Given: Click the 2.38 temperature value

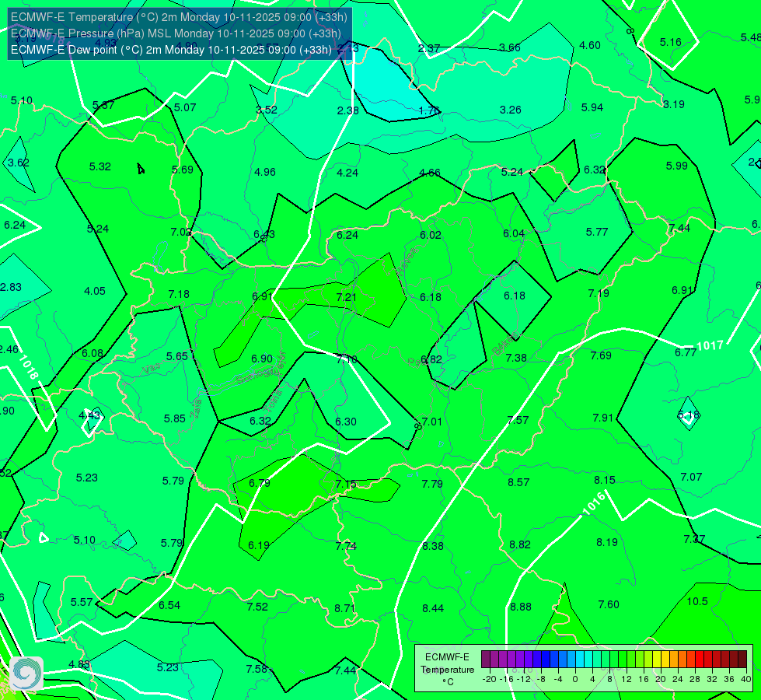Looking at the screenshot, I should 348,110.
